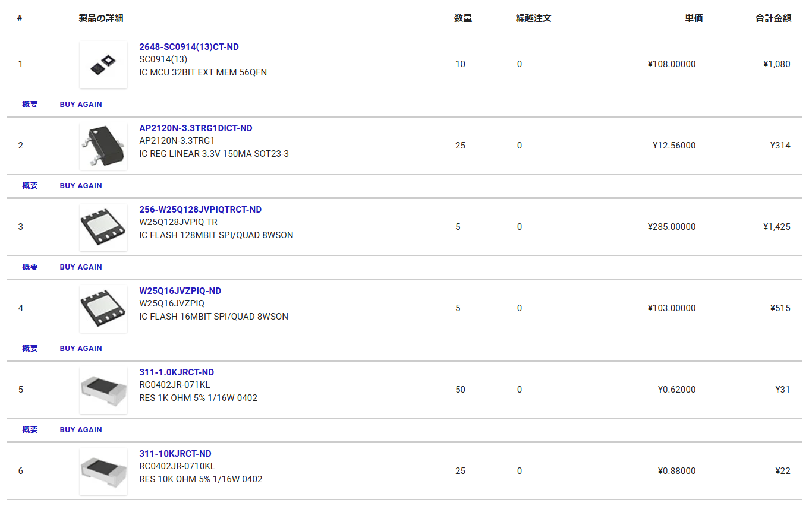Screen dimensions: 812x506
Task: Click the 10K OHM resistor thumbnail
Action: click(x=103, y=472)
